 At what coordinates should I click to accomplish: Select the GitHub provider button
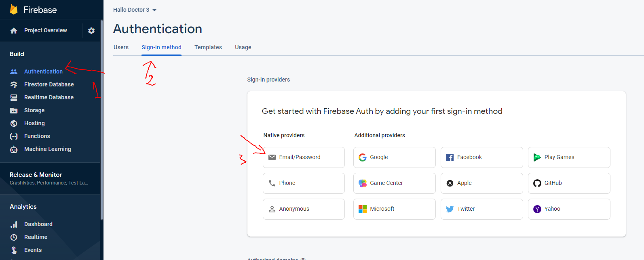coord(569,183)
